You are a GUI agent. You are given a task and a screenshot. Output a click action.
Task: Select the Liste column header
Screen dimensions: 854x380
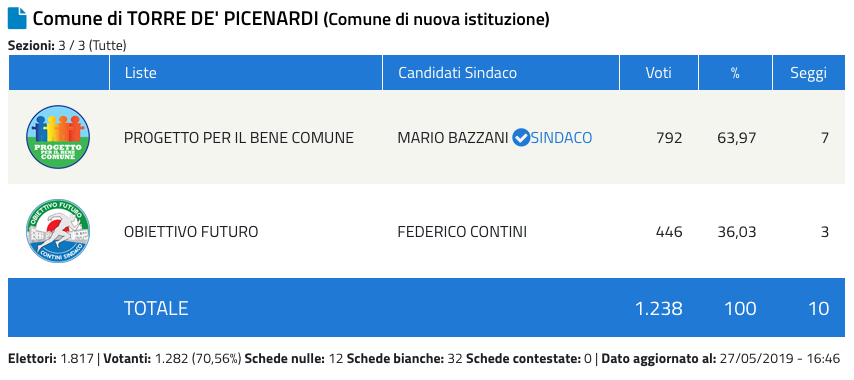pos(141,73)
